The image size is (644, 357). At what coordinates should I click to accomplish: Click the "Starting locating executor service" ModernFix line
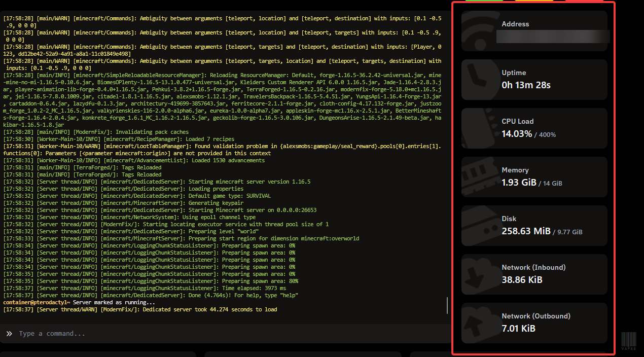(166, 224)
